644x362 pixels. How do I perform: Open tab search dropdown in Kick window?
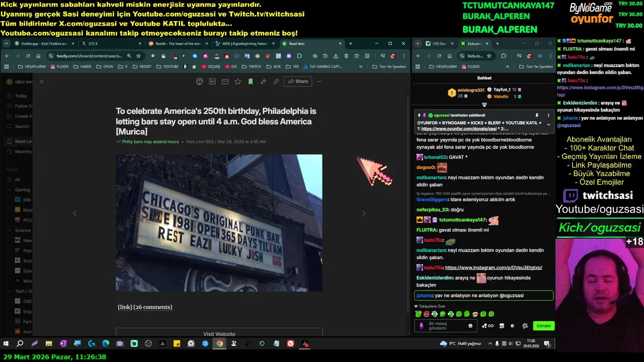tap(418, 44)
